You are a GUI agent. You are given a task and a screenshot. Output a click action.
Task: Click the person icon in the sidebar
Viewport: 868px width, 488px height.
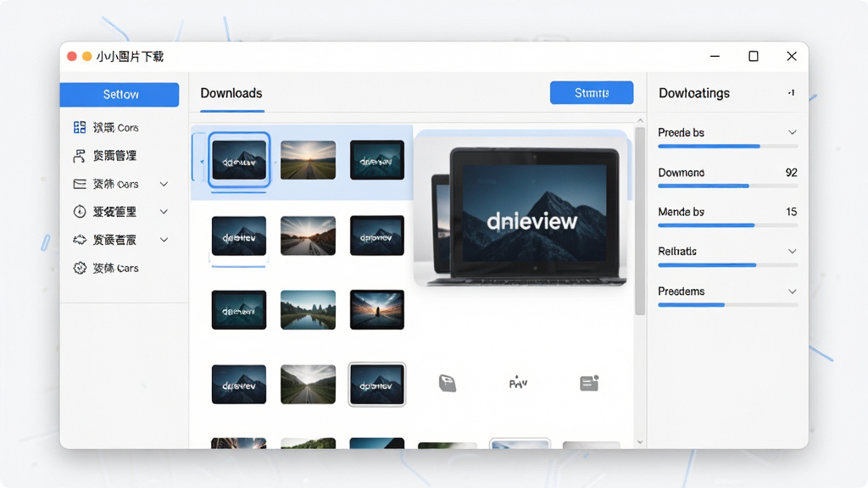[x=80, y=156]
